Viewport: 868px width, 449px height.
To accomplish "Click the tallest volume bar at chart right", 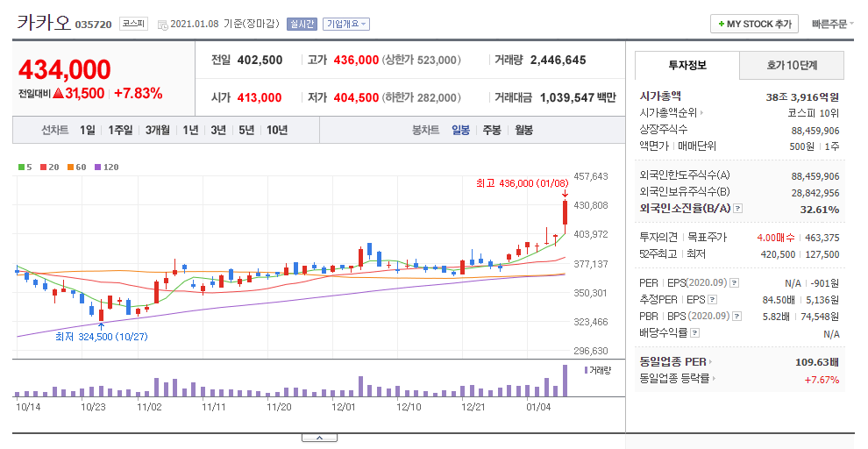I will (565, 381).
